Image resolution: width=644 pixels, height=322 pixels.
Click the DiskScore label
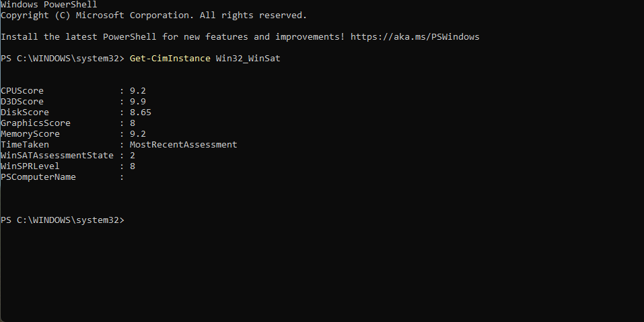(x=24, y=112)
